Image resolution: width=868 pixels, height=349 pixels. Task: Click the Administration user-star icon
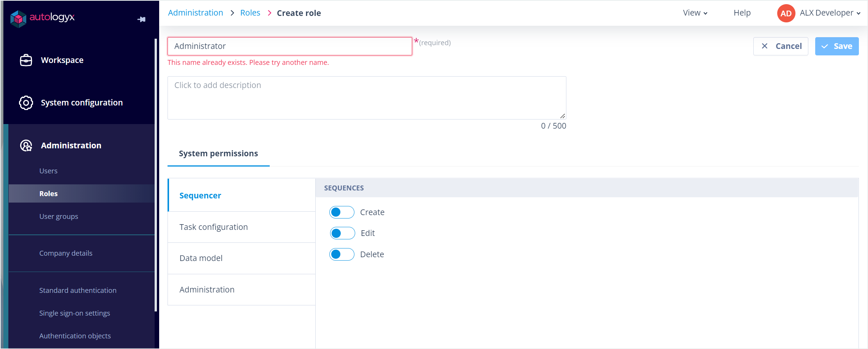26,146
